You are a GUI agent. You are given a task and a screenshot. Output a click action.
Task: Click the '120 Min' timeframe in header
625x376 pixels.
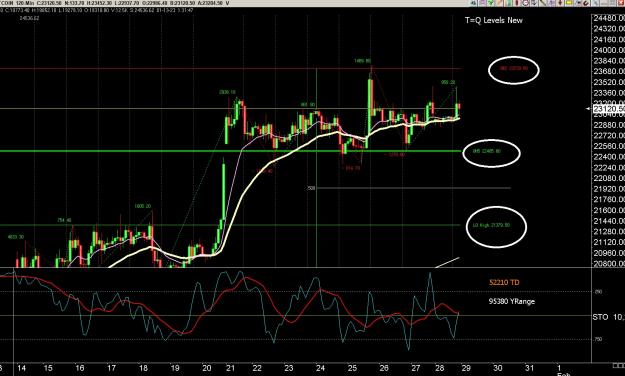[24, 3]
